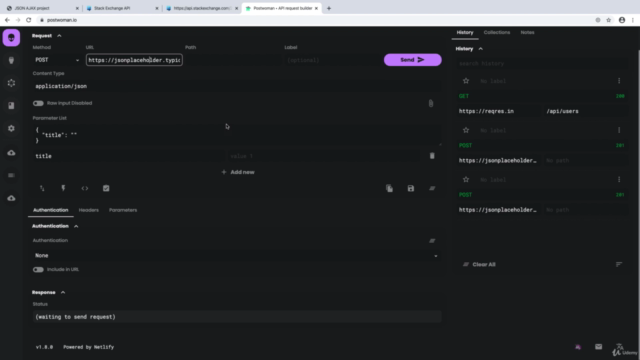Toggle the Include in URL switch
The height and width of the screenshot is (360, 640).
point(38,269)
